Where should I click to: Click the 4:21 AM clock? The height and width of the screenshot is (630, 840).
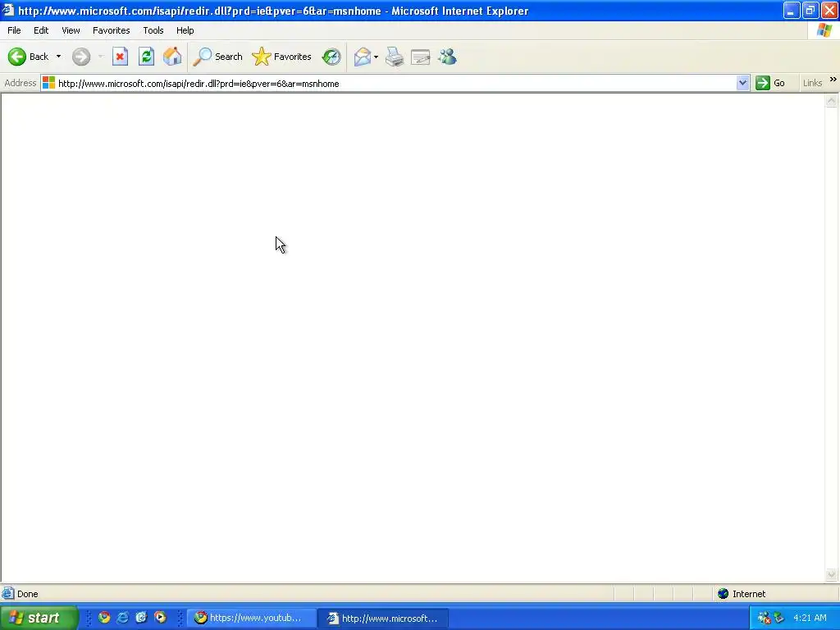point(810,618)
